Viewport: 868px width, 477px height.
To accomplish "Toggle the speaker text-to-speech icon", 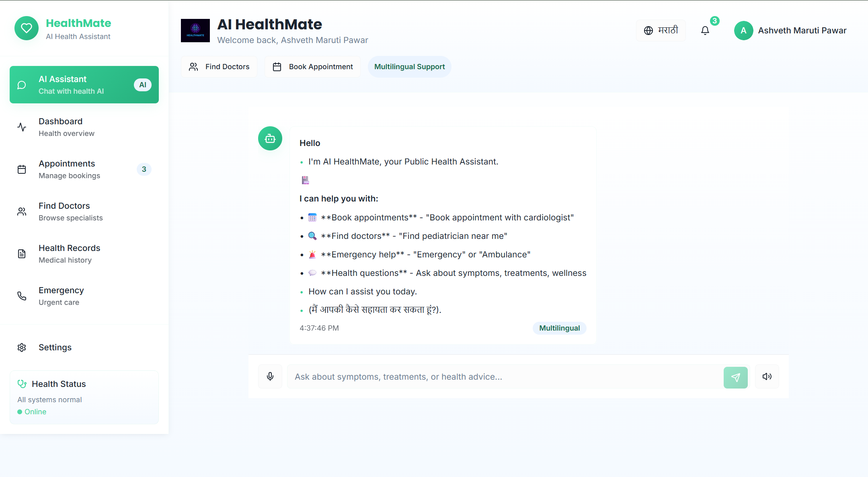I will pyautogui.click(x=767, y=376).
